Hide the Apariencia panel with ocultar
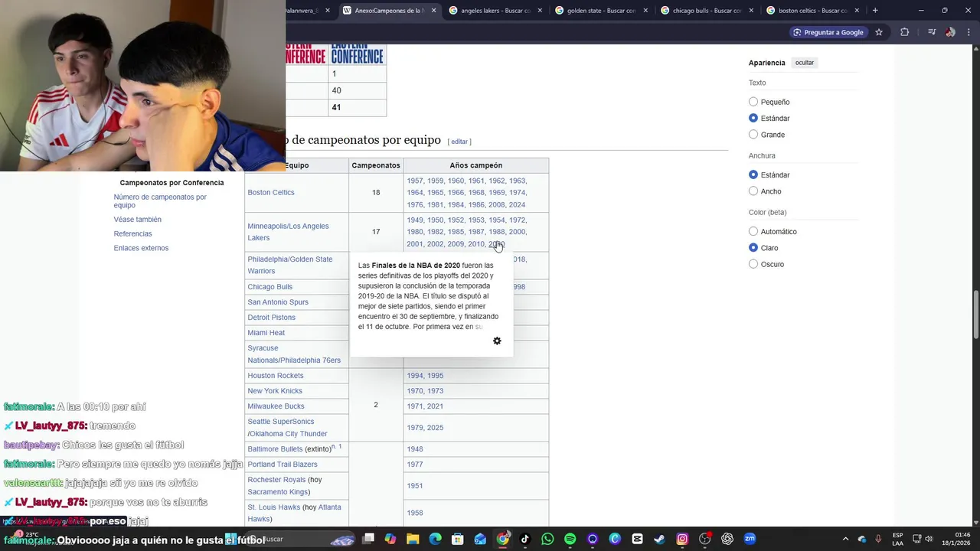Screen dimensions: 980x551 [805, 63]
